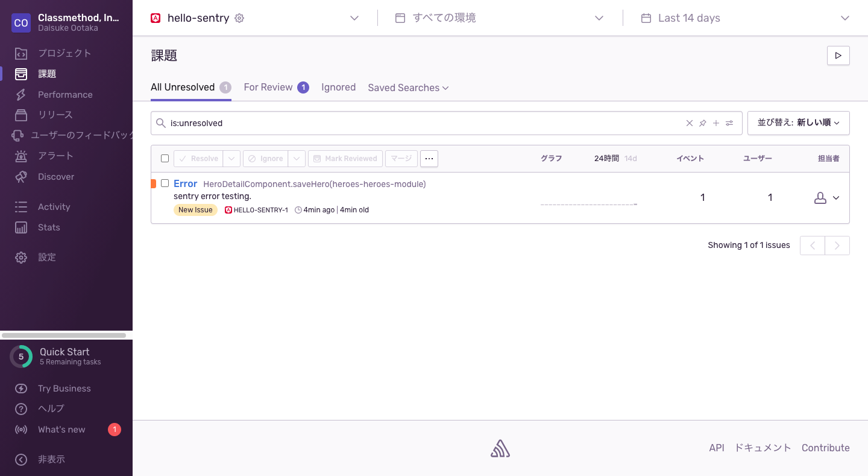Viewport: 868px width, 476px height.
Task: Click 'sentry error testing.' message text
Action: pyautogui.click(x=212, y=196)
